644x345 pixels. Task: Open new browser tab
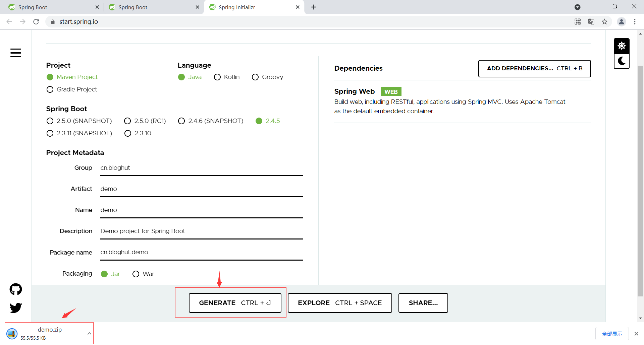click(x=314, y=7)
